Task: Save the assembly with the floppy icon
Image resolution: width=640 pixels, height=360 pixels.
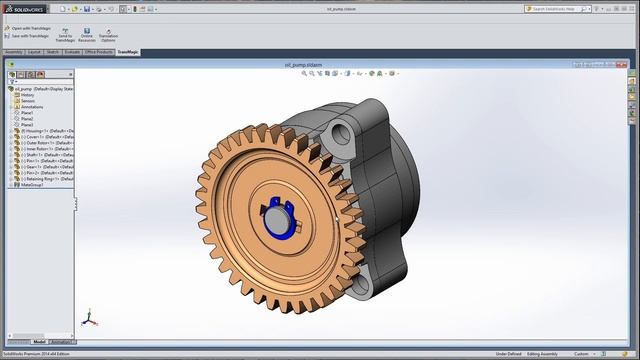Action: [87, 9]
